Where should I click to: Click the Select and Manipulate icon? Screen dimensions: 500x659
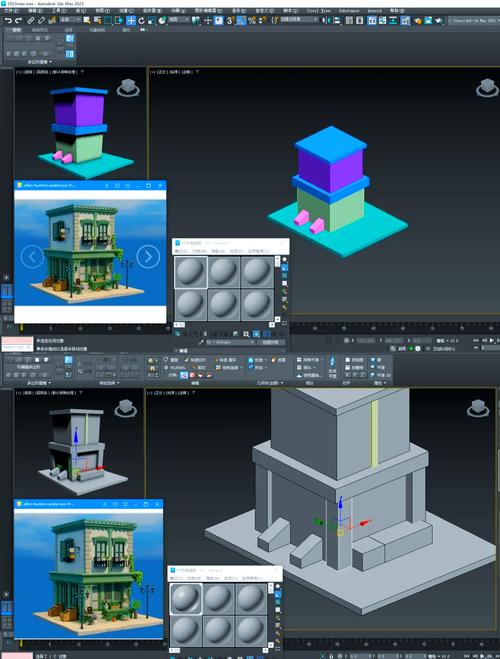pos(208,20)
